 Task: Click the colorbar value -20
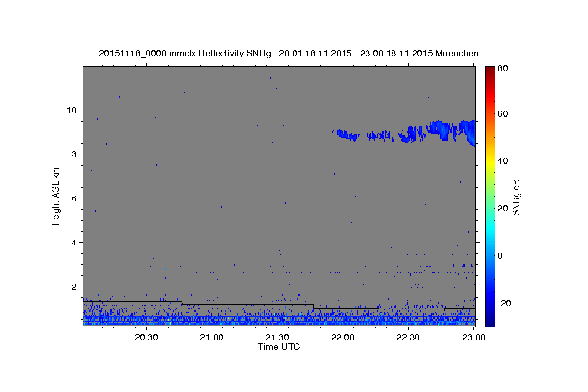pos(505,303)
